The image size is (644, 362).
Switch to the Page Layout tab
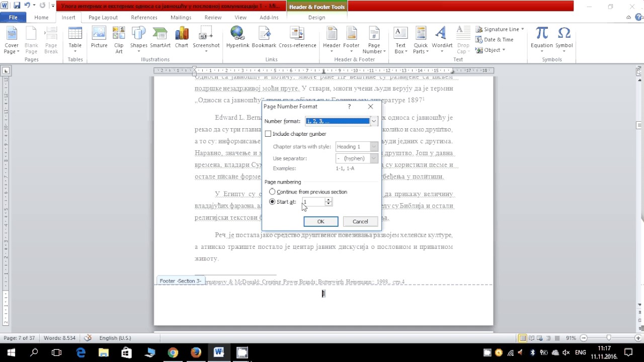click(x=103, y=17)
